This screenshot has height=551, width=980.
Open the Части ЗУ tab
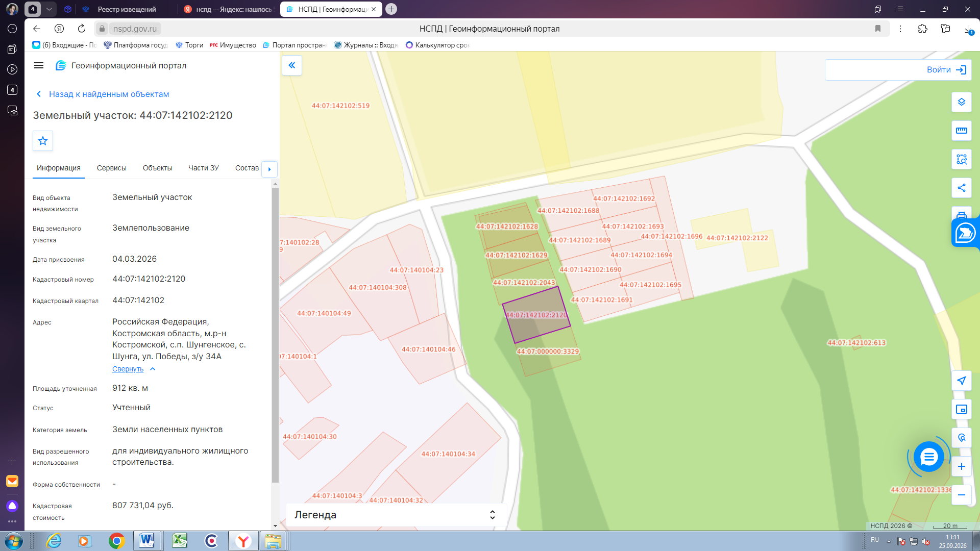click(x=204, y=168)
